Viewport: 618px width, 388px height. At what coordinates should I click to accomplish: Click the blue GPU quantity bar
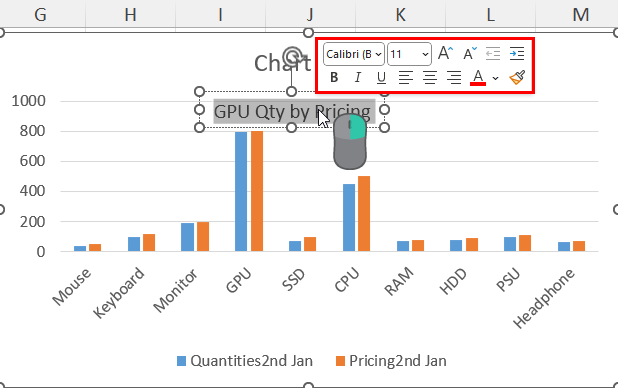(241, 191)
